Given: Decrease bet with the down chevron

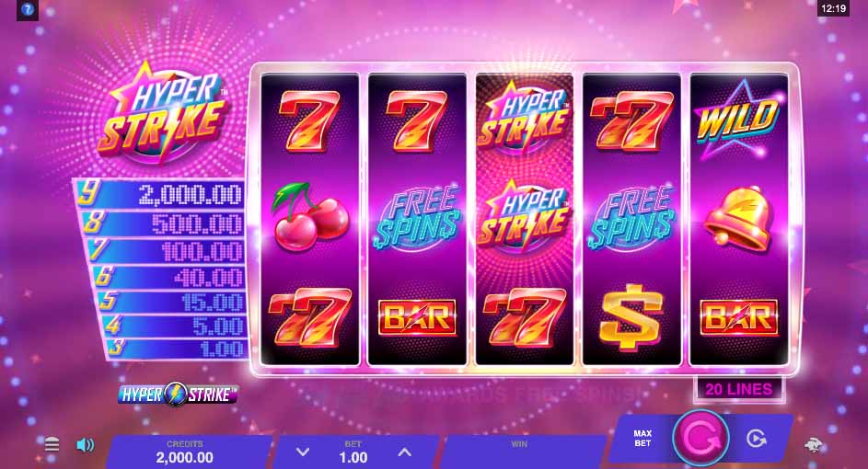Looking at the screenshot, I should click(x=302, y=452).
